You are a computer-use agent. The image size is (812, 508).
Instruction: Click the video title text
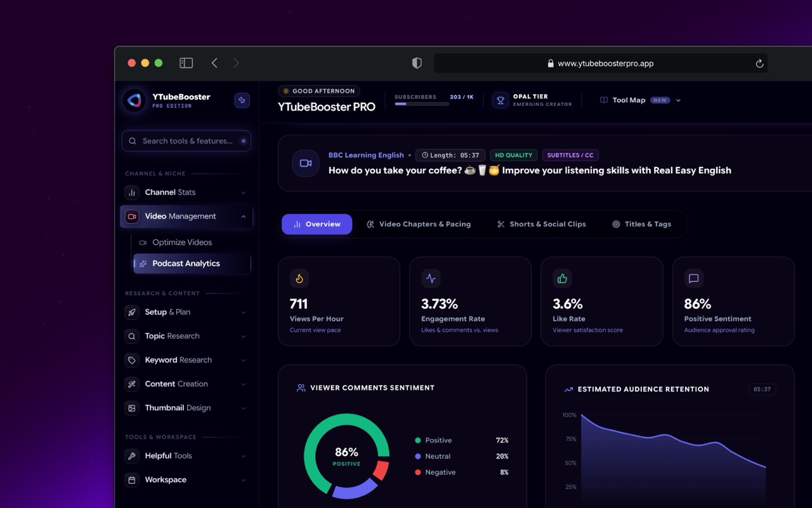[530, 170]
